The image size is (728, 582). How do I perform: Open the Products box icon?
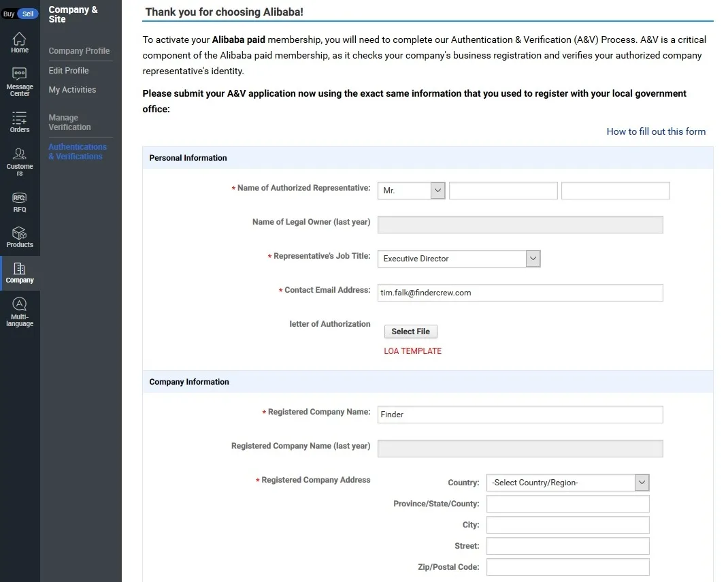[20, 233]
